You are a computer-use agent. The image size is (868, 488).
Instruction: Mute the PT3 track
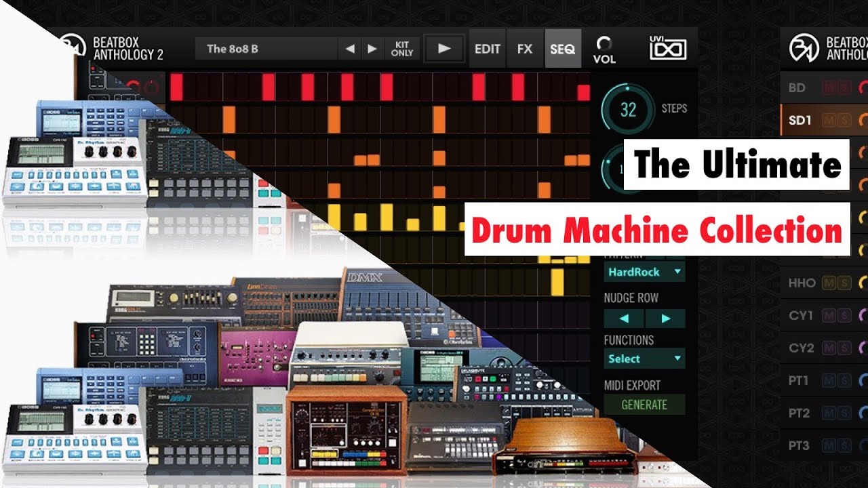[829, 445]
